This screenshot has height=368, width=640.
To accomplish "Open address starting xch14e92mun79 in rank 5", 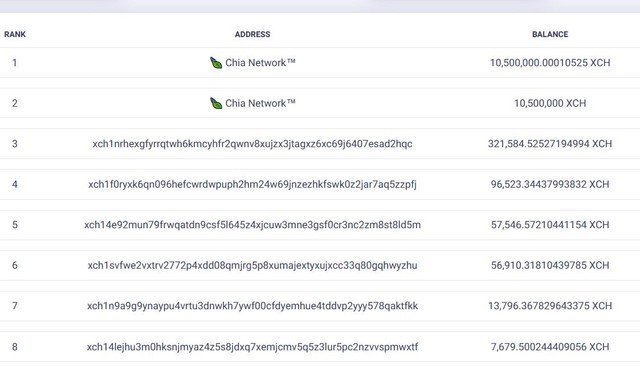I will pyautogui.click(x=252, y=225).
